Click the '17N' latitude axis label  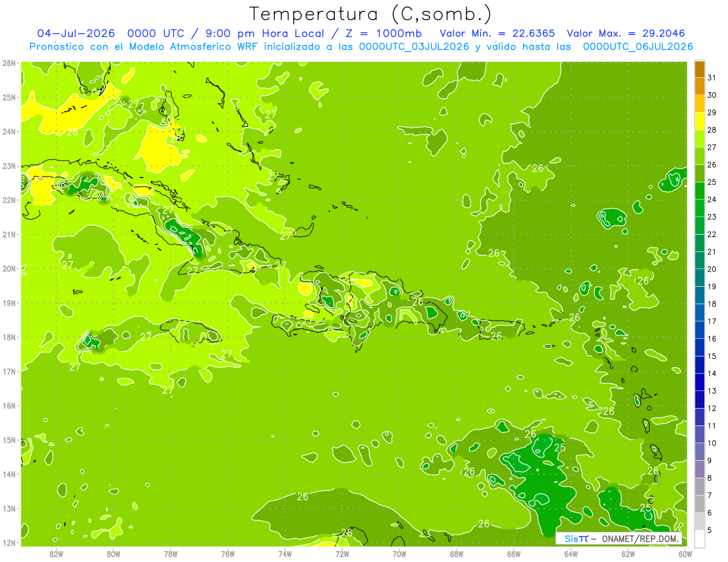[x=8, y=372]
